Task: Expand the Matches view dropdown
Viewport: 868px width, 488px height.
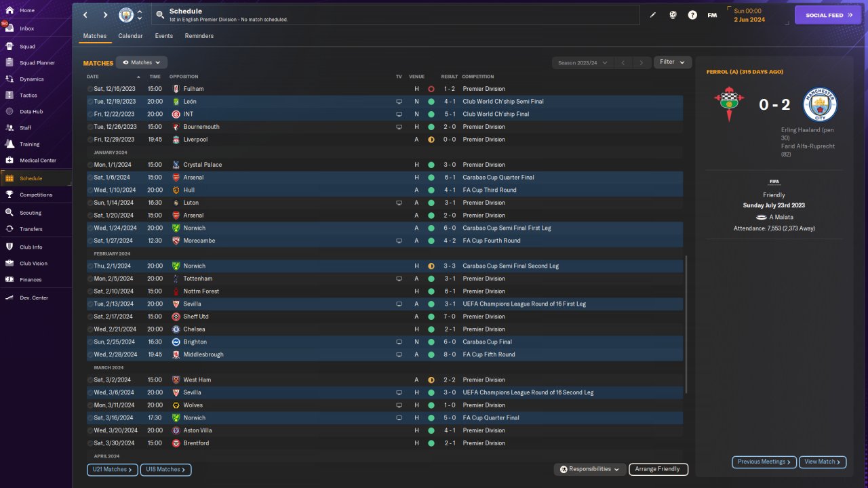Action: [x=141, y=62]
